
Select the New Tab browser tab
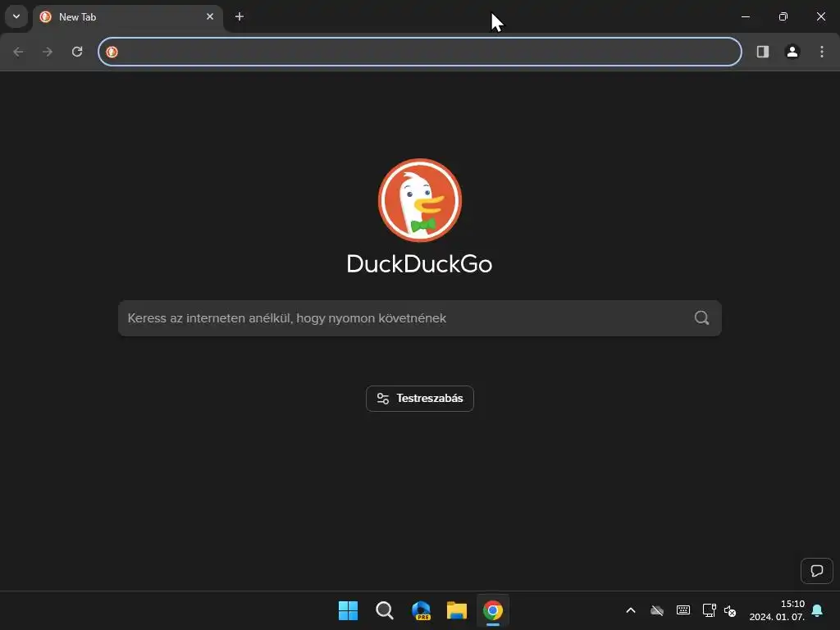pyautogui.click(x=127, y=17)
